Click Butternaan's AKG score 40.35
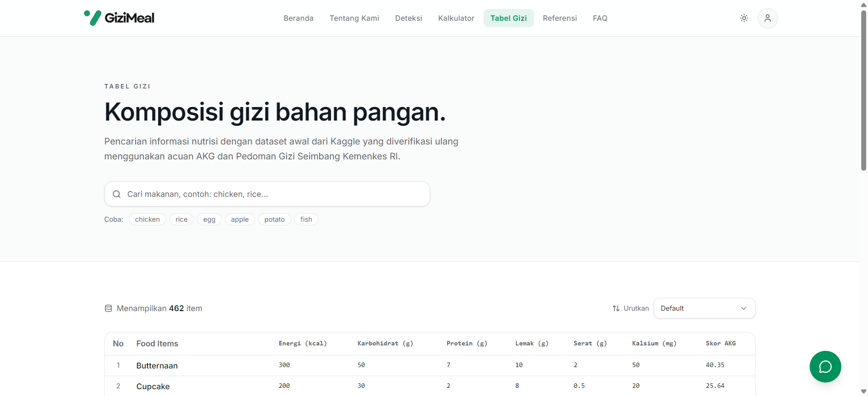The image size is (868, 396). tap(715, 365)
